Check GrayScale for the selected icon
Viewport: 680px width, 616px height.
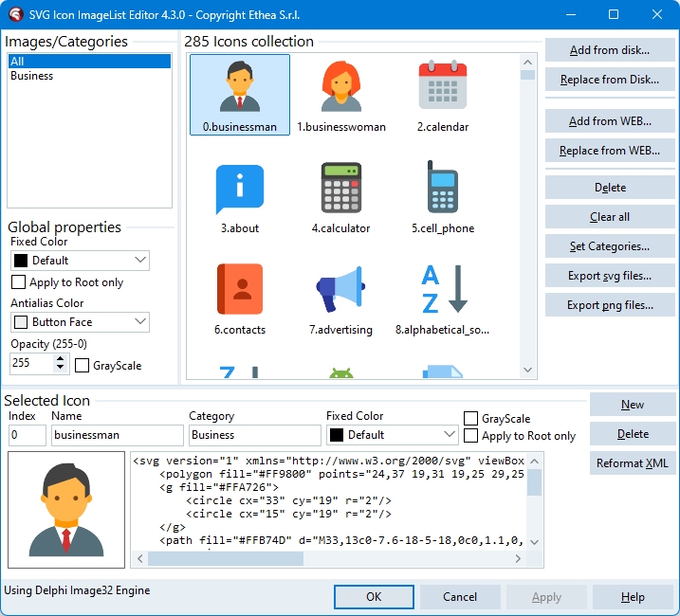point(471,419)
